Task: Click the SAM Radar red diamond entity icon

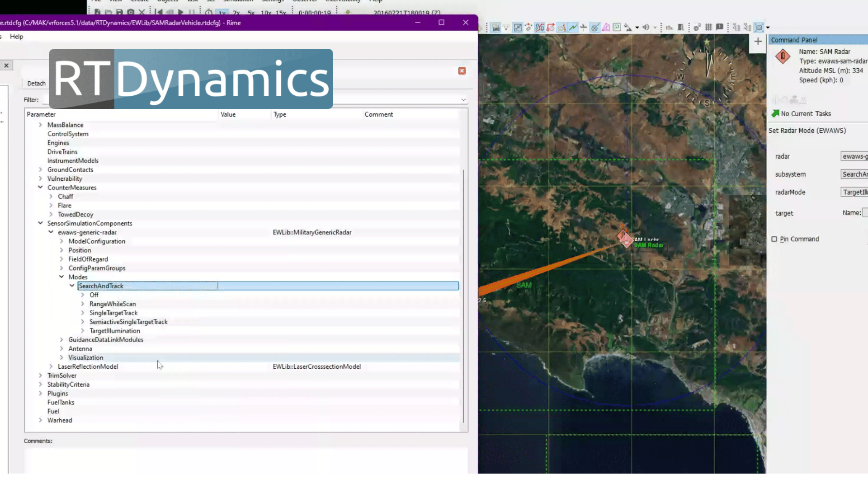Action: coord(783,56)
